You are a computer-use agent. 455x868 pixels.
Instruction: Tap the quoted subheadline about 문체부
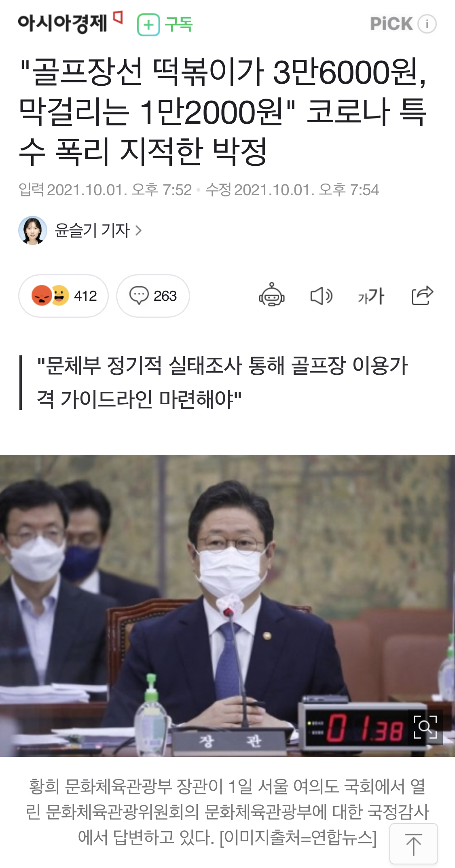click(x=222, y=382)
